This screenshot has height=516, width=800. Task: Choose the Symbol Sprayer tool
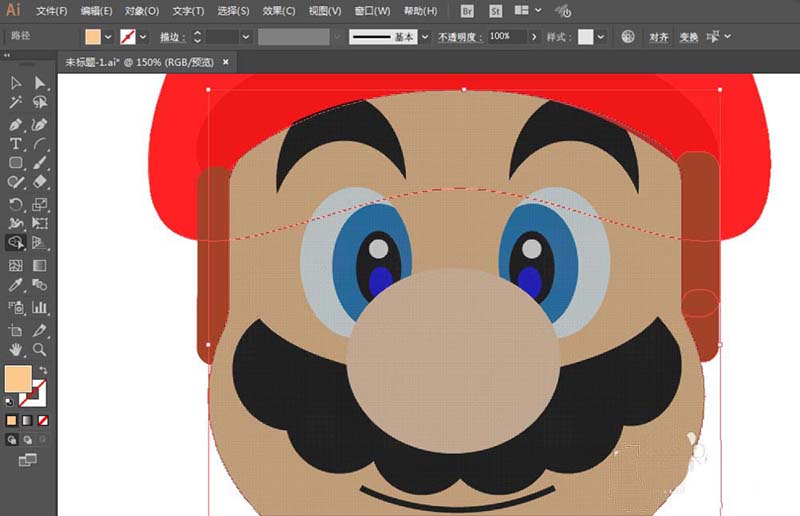15,307
